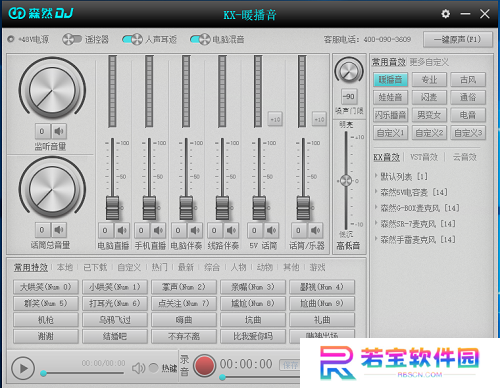
Task: Click the 话筒/乐器 fader handle
Action: coord(303,208)
